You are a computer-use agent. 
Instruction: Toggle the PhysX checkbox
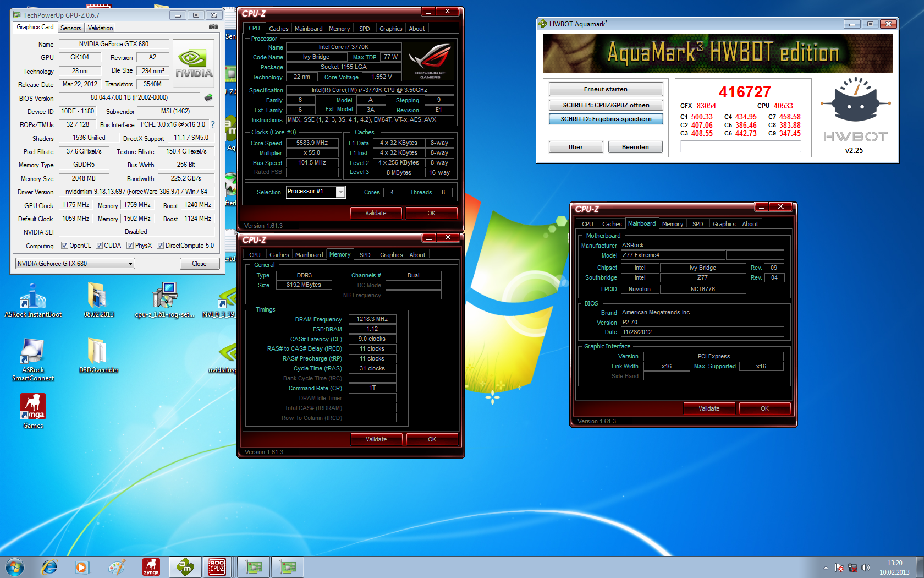click(130, 246)
